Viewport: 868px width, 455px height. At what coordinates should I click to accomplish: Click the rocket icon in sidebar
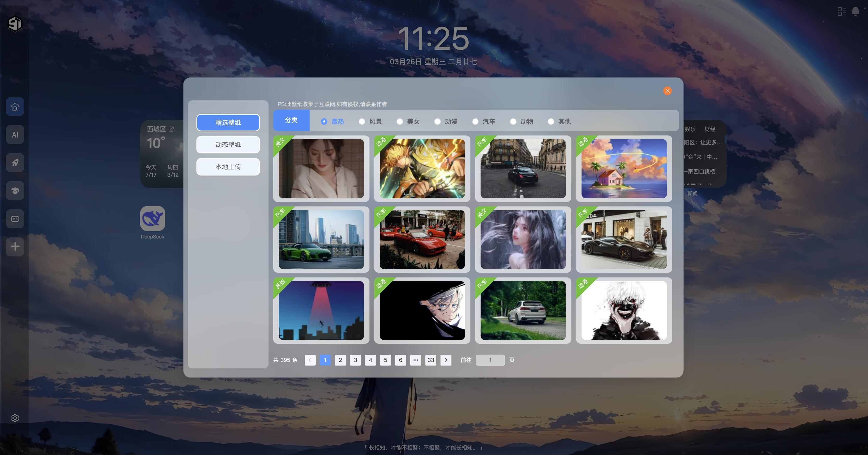click(x=15, y=163)
